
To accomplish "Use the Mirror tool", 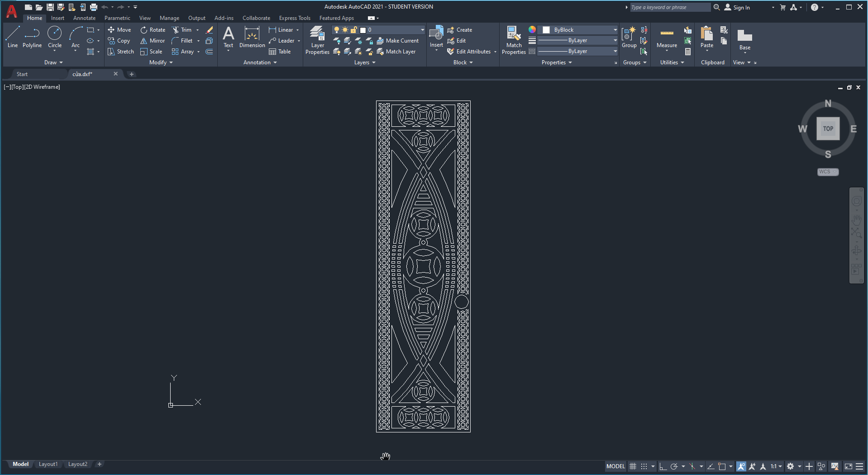I will (153, 41).
